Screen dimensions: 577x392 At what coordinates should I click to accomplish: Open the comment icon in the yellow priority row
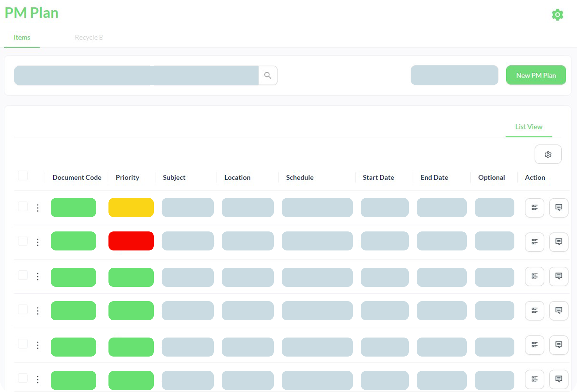click(x=559, y=208)
